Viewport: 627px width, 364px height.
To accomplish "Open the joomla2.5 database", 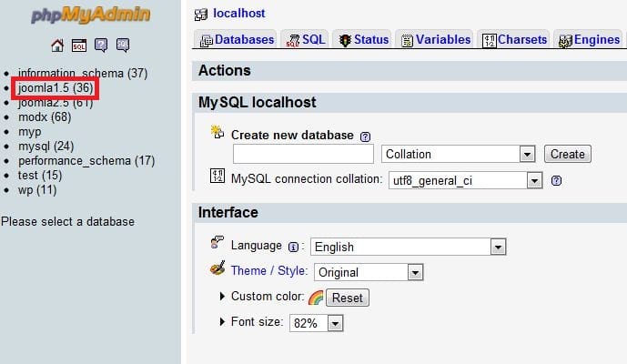I will click(56, 103).
